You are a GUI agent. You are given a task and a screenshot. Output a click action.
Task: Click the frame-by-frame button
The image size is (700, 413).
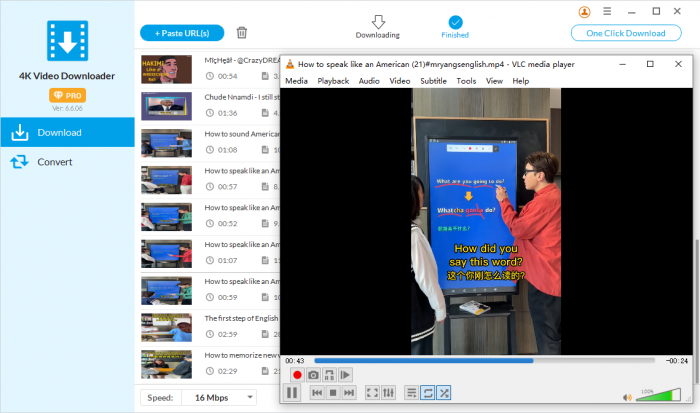click(x=346, y=375)
